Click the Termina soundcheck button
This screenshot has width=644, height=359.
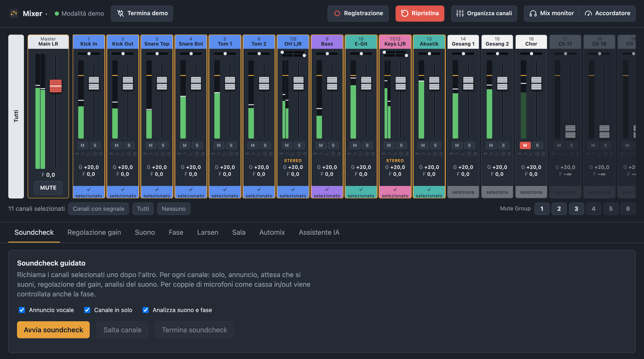[194, 330]
